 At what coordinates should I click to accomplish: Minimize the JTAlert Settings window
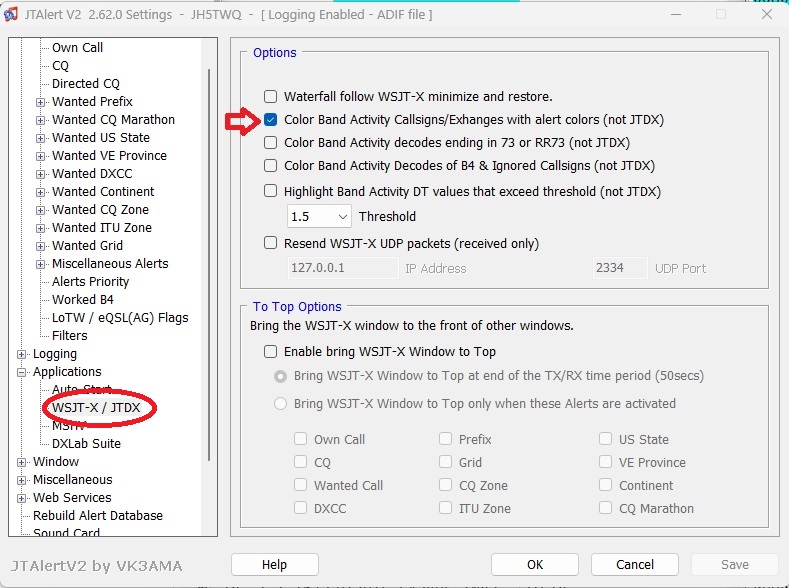point(676,15)
